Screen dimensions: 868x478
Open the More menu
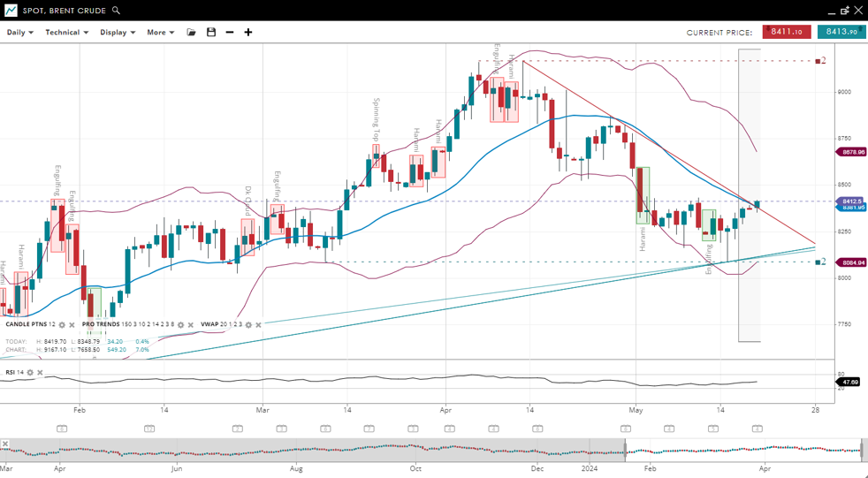click(160, 33)
